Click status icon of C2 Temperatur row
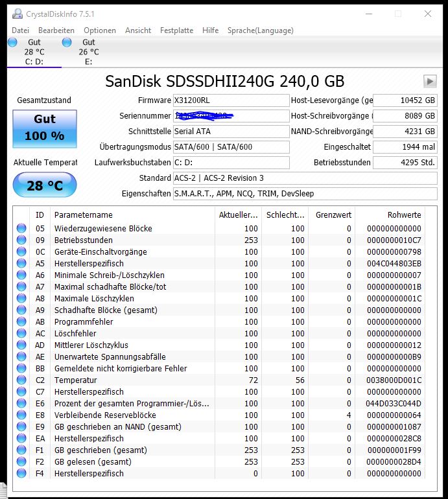 [21, 380]
